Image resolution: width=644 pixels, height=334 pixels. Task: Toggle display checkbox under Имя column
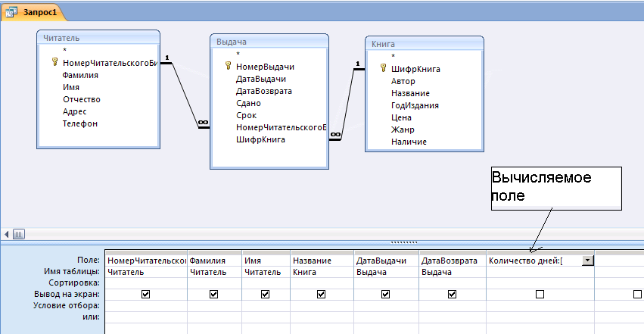(x=266, y=294)
